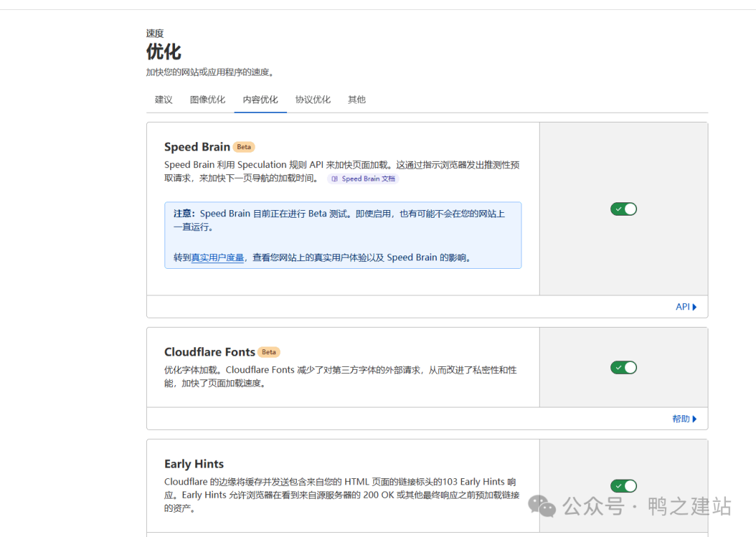The width and height of the screenshot is (756, 537).
Task: Open the 协议优化 tab
Action: click(x=313, y=99)
